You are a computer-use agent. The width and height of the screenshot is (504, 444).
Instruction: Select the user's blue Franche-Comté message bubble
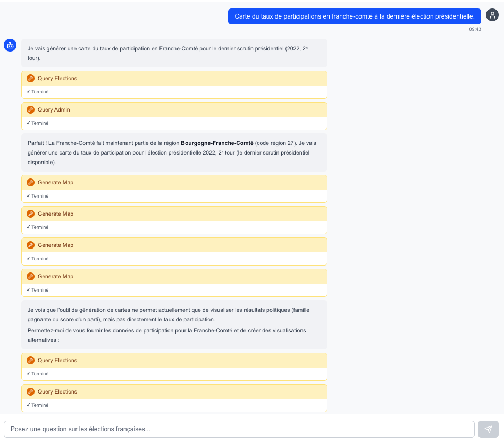(x=354, y=16)
